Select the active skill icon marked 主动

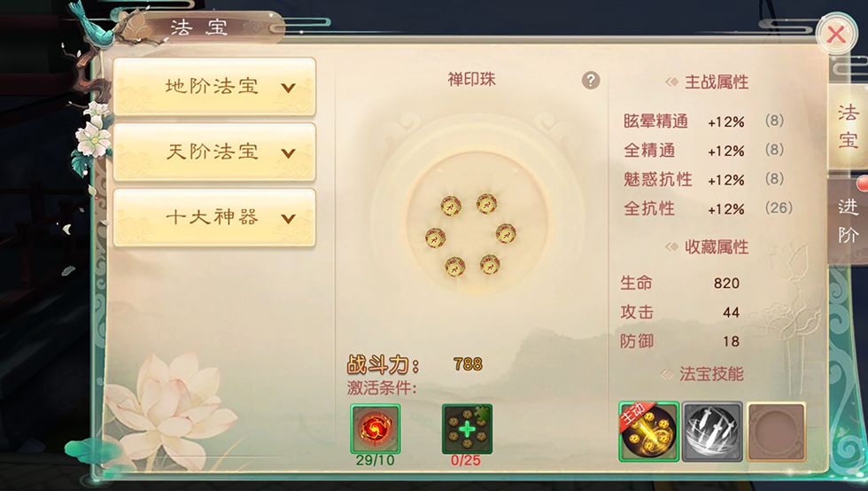tap(648, 432)
